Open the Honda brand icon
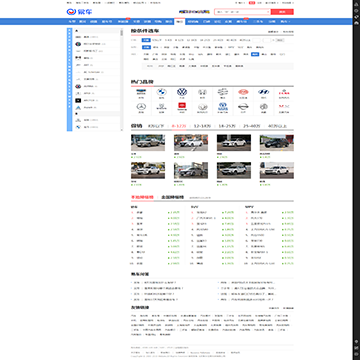The image size is (360, 360). (x=202, y=92)
